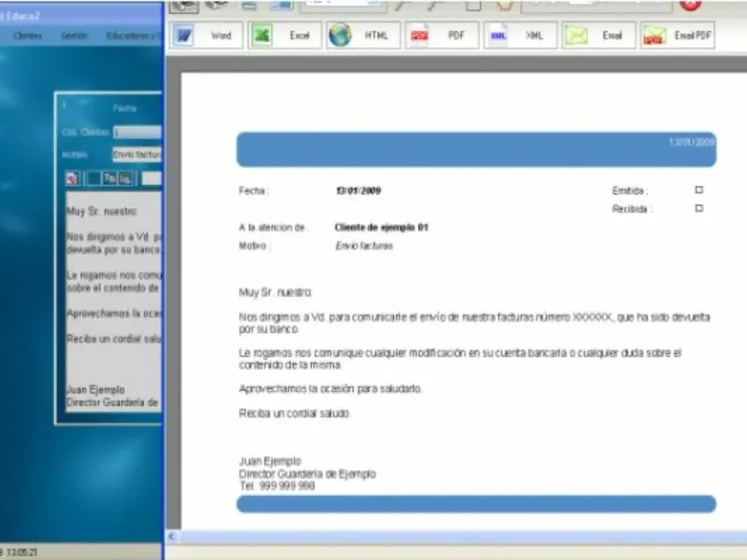The height and width of the screenshot is (560, 747).
Task: Click the red close icon in the preview toolbar
Action: click(690, 5)
